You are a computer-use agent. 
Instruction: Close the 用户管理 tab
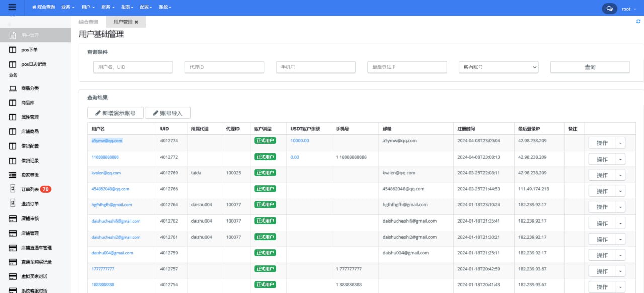pos(136,22)
